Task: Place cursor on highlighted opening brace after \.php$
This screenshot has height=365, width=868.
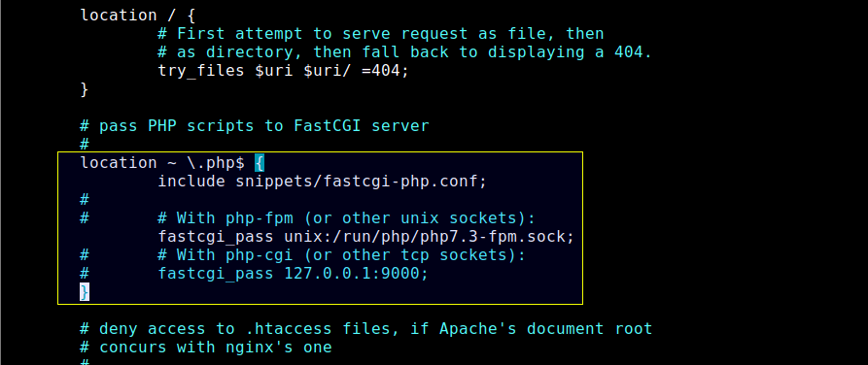Action: 260,163
